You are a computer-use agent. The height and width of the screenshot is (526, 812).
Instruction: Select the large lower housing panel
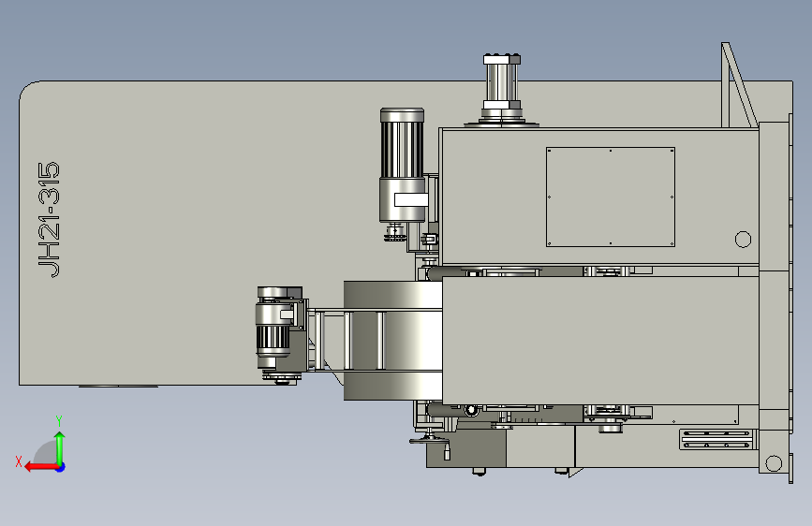(x=600, y=340)
